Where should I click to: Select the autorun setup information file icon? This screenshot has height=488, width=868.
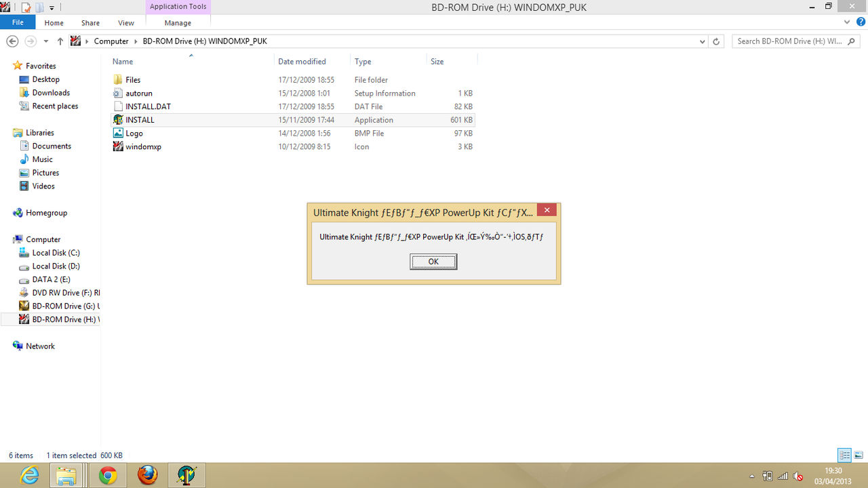[x=118, y=93]
